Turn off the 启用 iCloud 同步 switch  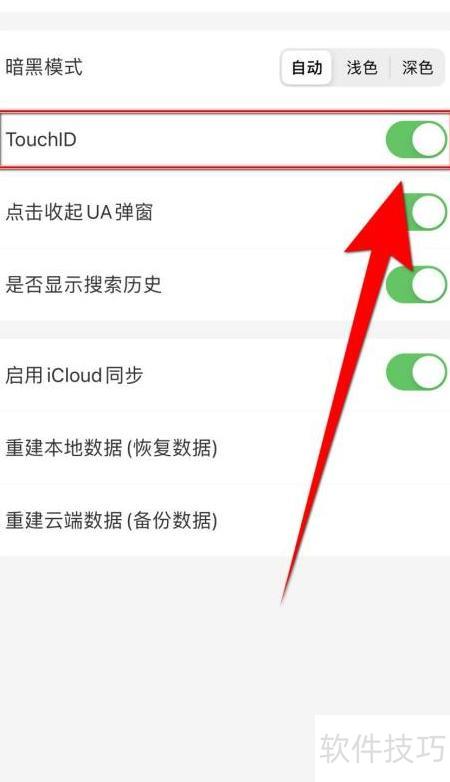pyautogui.click(x=417, y=372)
